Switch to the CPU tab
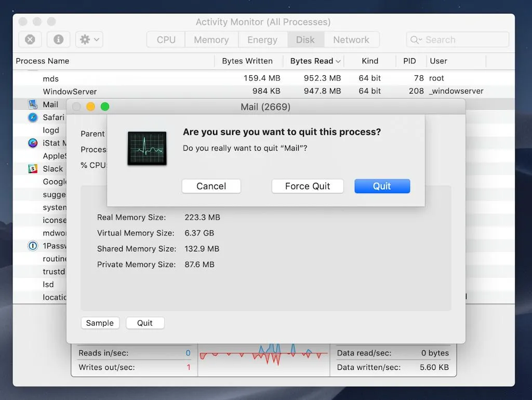Screen dimensions: 532x400 166,39
